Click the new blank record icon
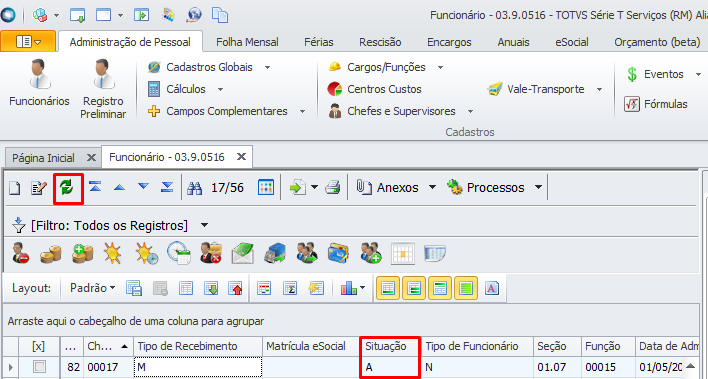Image resolution: width=708 pixels, height=379 pixels. pyautogui.click(x=15, y=187)
